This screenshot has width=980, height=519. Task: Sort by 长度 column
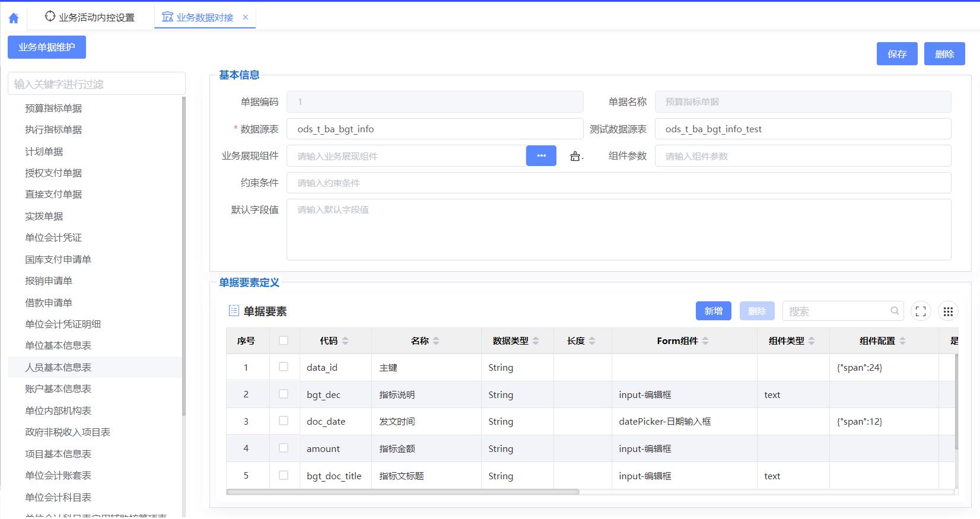(x=592, y=341)
